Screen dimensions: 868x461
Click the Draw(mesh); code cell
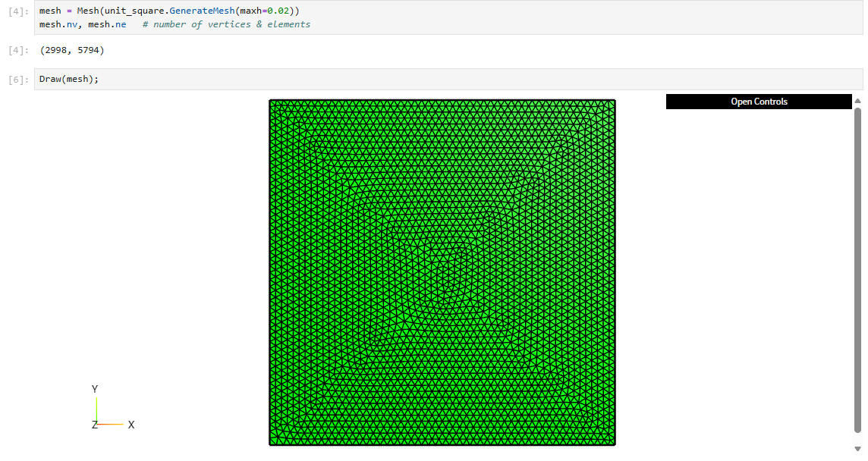click(x=448, y=79)
